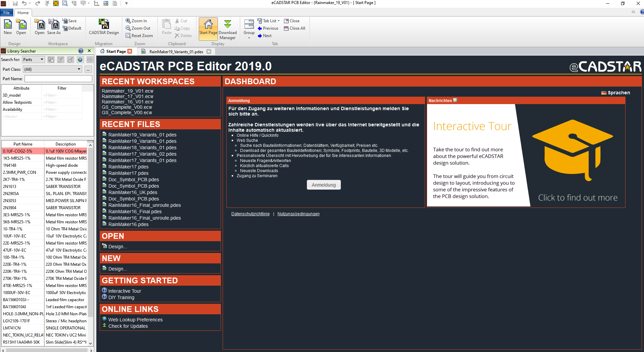Open Interactive Tour under Getting Started
The height and width of the screenshot is (352, 644).
coord(125,291)
